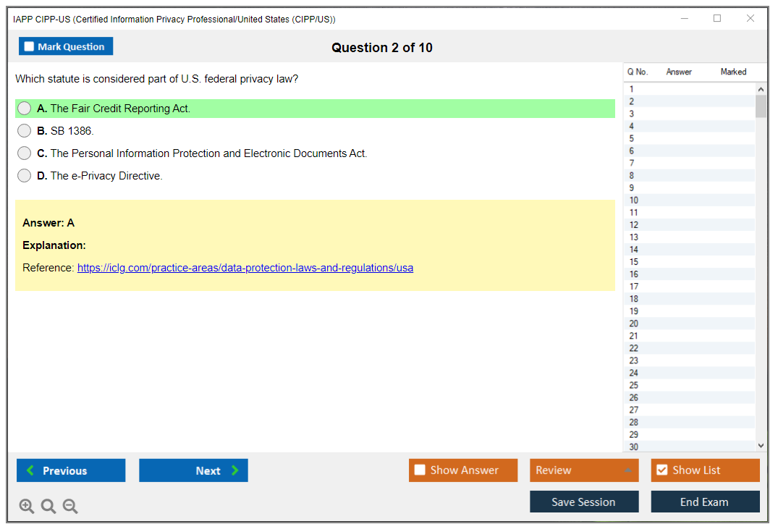
Task: Open the iclg.com reference link
Action: tap(245, 268)
